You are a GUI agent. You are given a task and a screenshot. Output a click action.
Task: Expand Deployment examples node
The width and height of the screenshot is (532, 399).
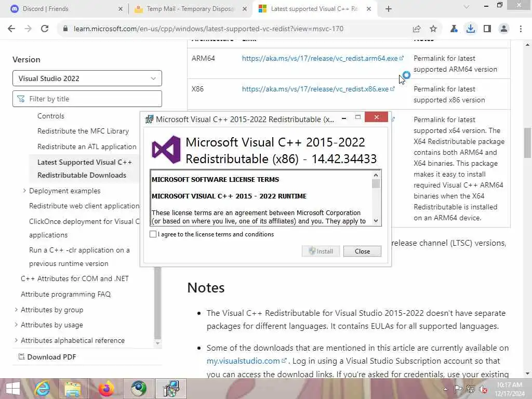click(24, 191)
